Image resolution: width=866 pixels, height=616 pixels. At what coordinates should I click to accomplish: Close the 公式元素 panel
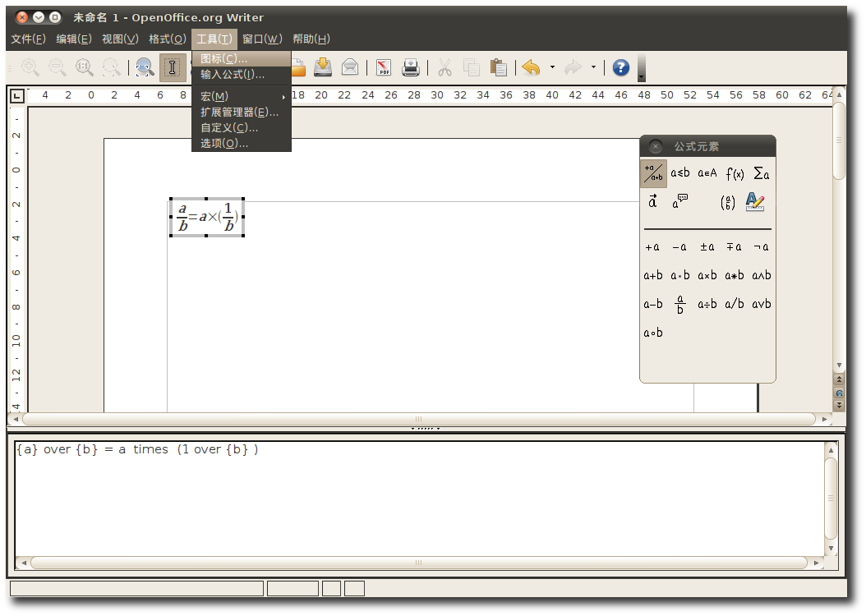pyautogui.click(x=656, y=146)
